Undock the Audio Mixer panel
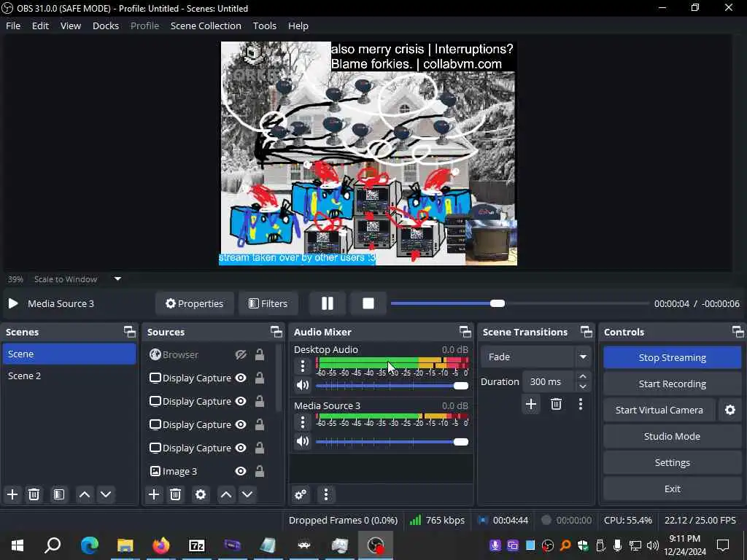 (x=465, y=332)
